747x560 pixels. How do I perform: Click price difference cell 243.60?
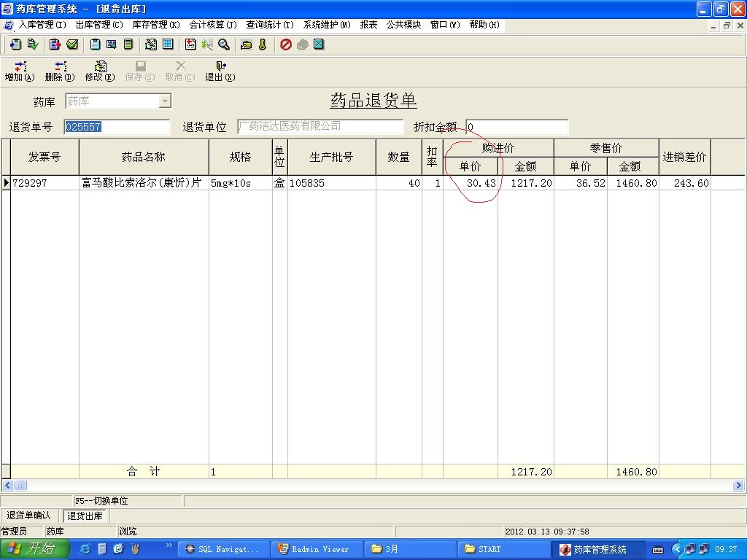click(684, 183)
